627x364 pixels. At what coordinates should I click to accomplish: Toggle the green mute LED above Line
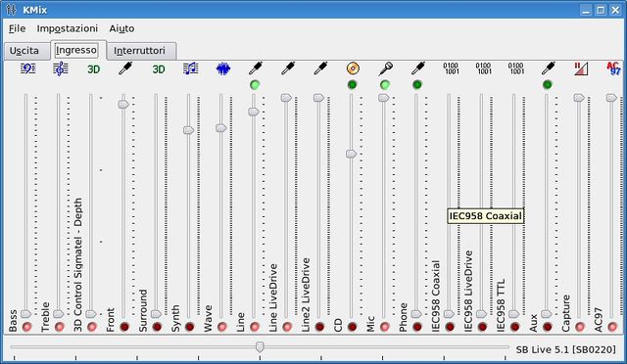click(255, 85)
